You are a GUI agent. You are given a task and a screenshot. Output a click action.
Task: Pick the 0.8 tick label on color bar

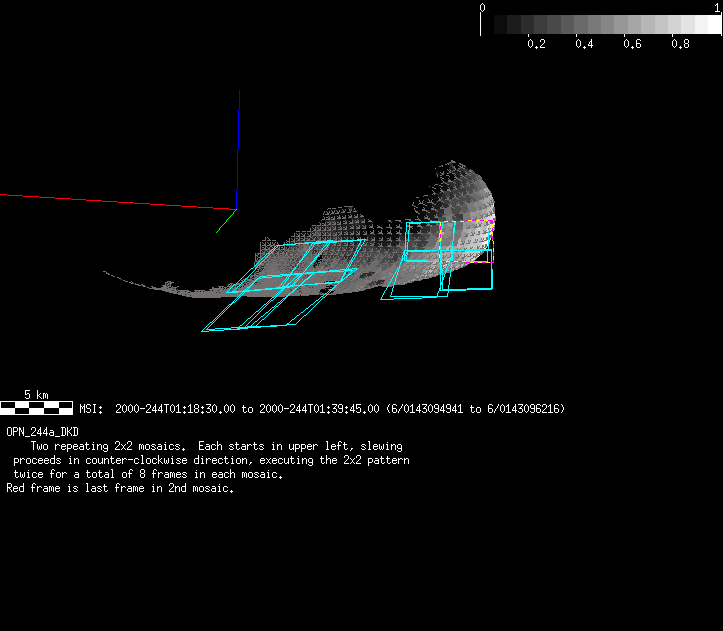point(680,45)
